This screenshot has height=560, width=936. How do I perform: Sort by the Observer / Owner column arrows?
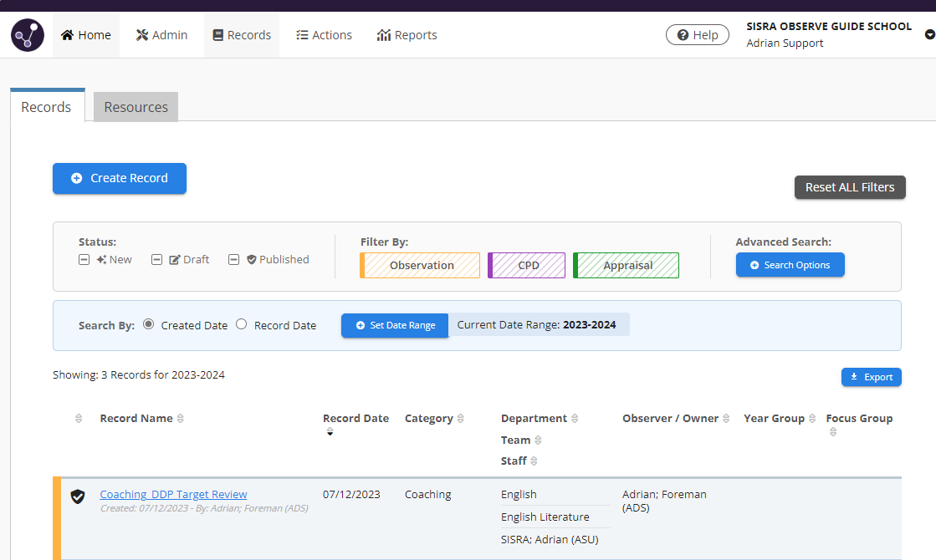click(x=726, y=419)
